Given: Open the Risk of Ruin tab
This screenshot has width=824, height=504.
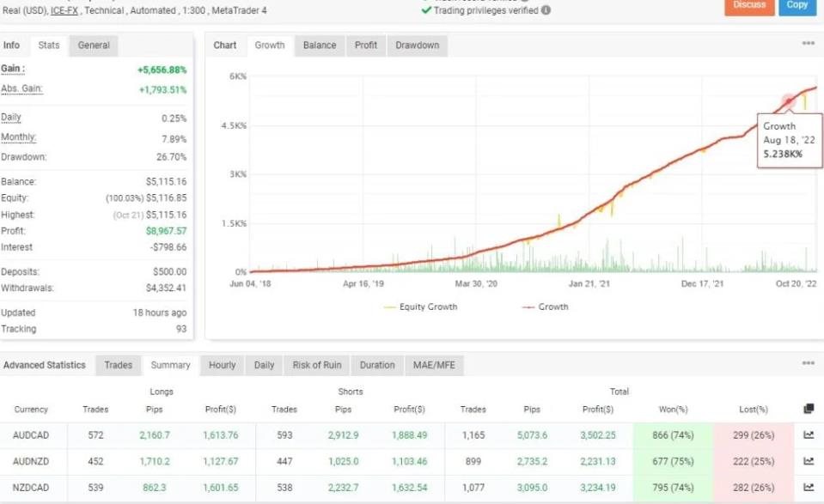Looking at the screenshot, I should [316, 365].
